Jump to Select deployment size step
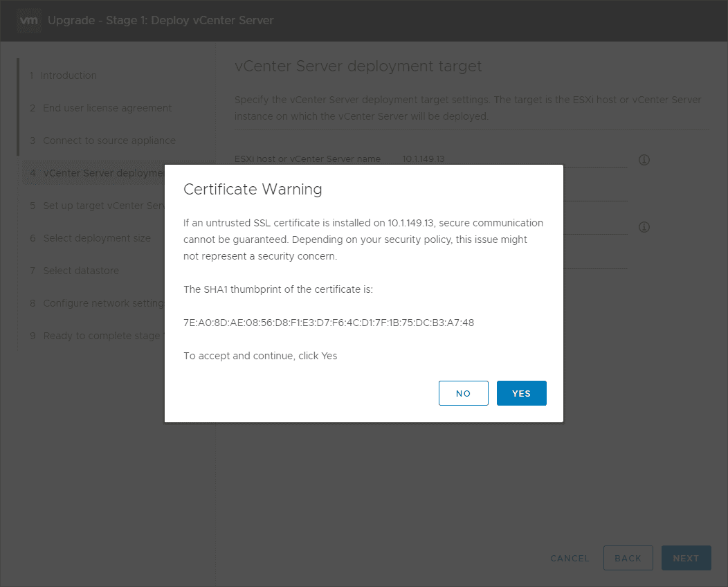The image size is (728, 587). click(97, 238)
